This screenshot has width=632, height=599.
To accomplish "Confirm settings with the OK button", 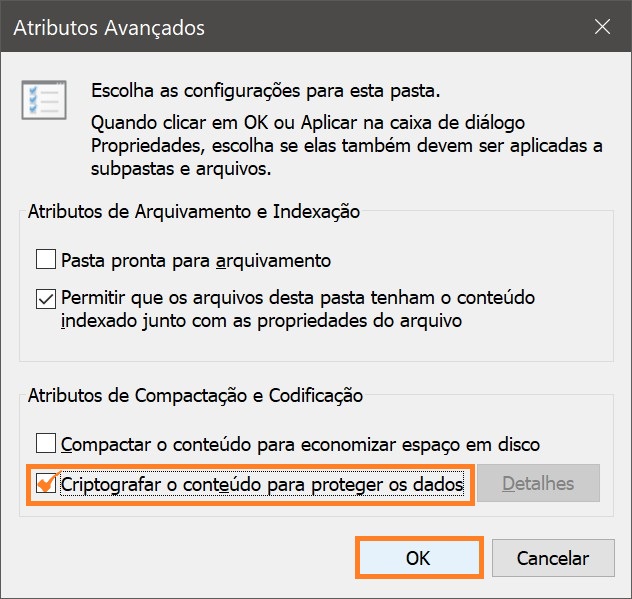I will click(419, 558).
